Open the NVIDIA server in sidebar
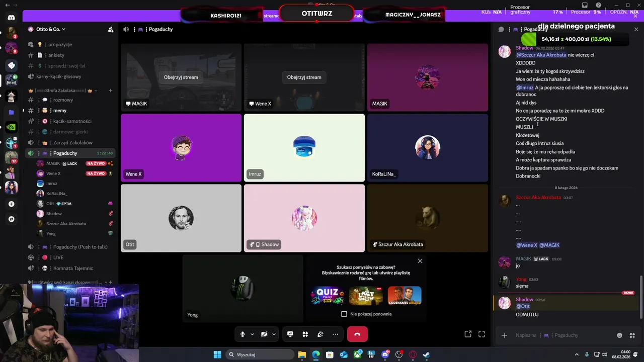This screenshot has height=362, width=644. (x=11, y=127)
